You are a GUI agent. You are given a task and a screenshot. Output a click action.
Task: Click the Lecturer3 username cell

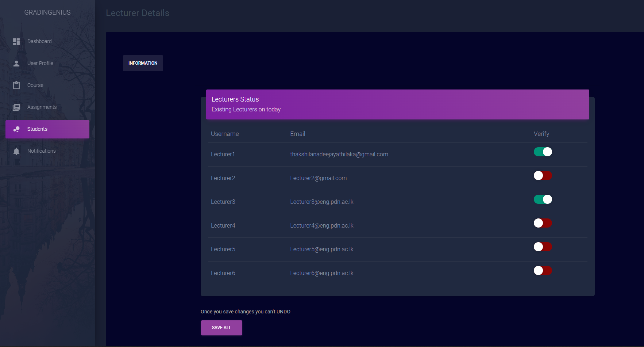223,202
